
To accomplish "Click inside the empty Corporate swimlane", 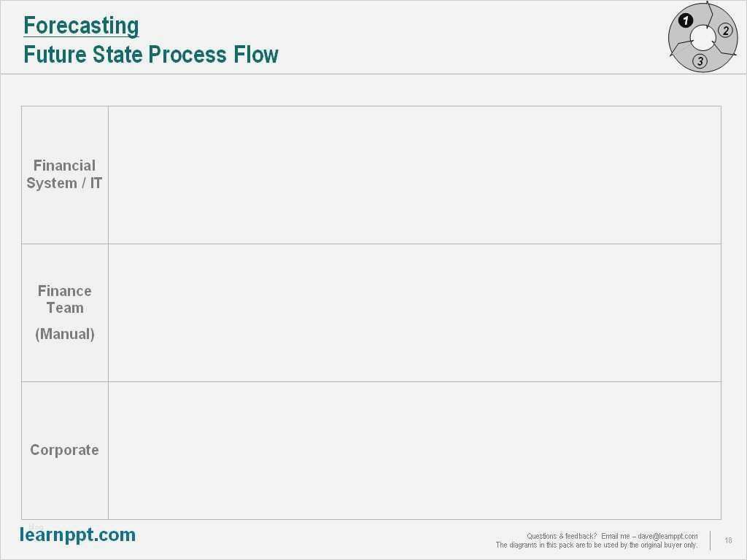I will [414, 451].
